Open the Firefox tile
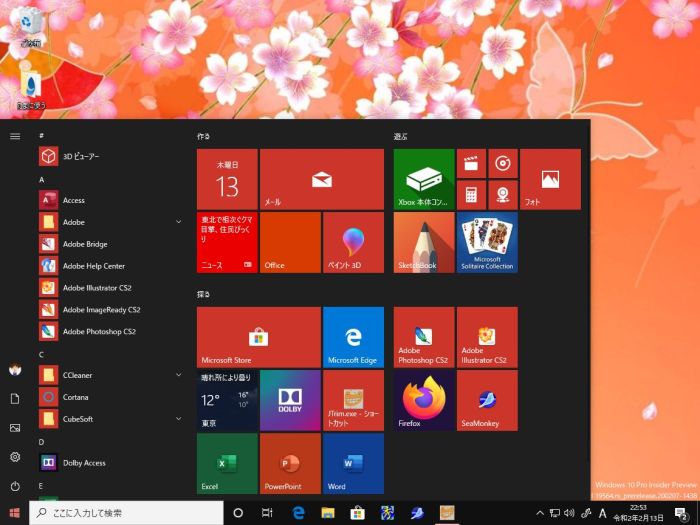The image size is (700, 525). (424, 400)
